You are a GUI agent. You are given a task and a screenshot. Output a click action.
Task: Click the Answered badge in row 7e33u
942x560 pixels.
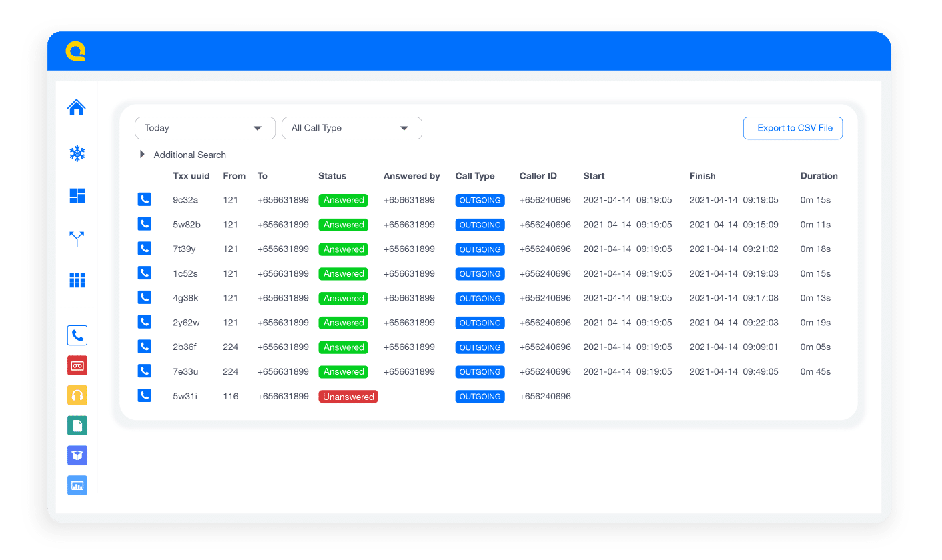pos(344,372)
